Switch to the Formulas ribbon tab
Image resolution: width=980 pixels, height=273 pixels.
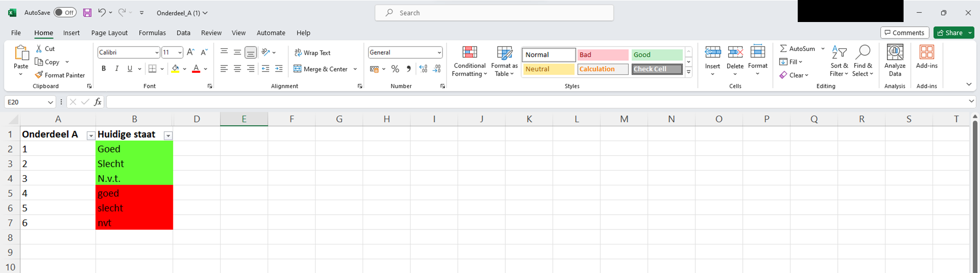152,33
